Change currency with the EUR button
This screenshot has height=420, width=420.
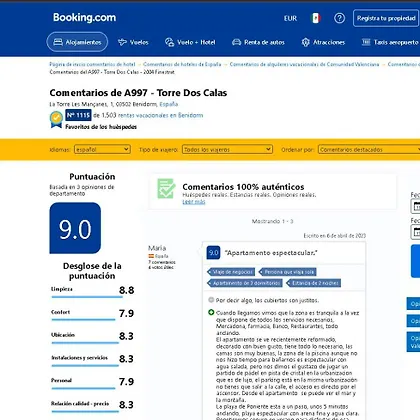coord(290,18)
